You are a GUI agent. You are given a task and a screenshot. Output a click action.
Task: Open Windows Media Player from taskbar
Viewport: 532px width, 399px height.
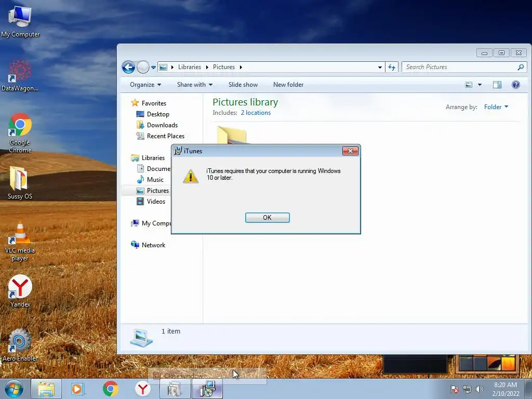(x=78, y=389)
